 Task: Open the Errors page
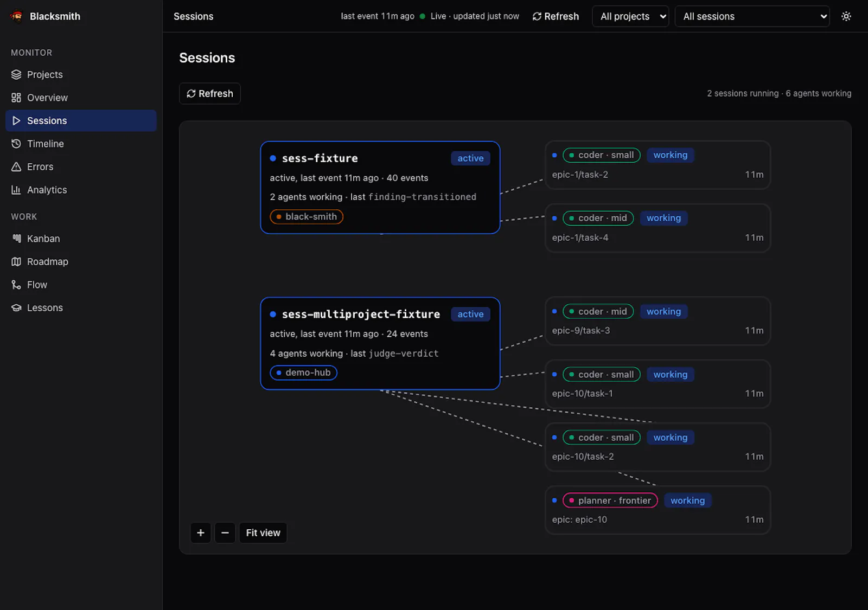[81, 167]
